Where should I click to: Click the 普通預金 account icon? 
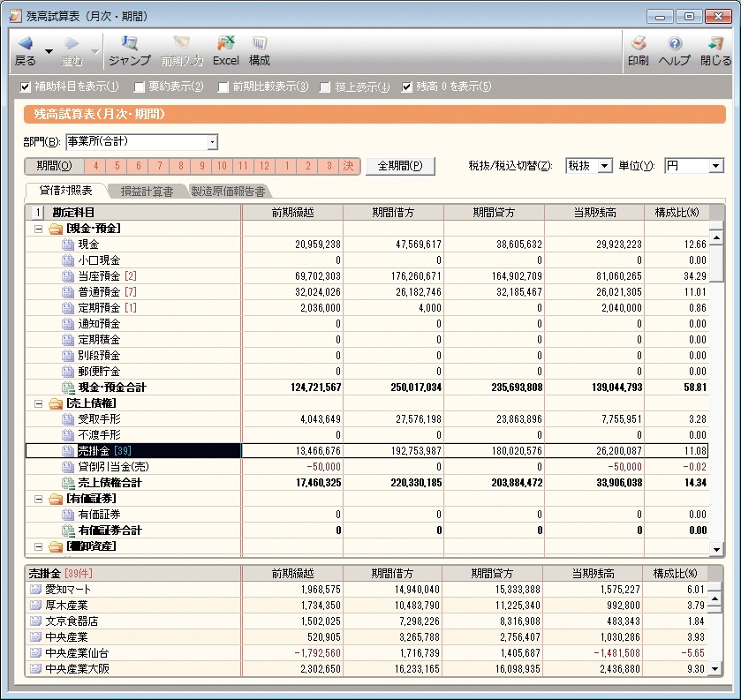coord(68,292)
